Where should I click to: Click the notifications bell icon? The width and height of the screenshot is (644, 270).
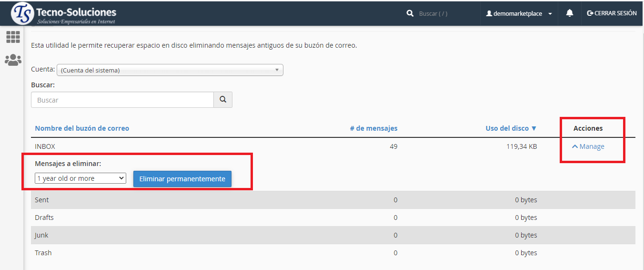point(569,13)
